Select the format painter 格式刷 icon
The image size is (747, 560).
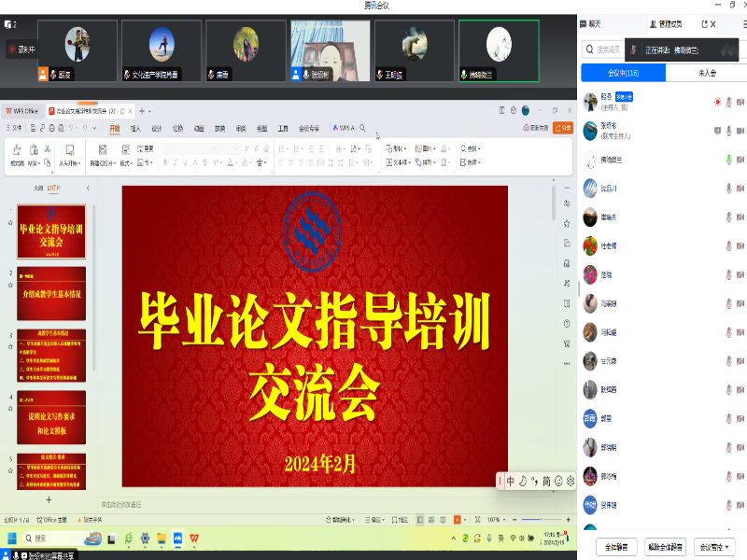(17, 154)
